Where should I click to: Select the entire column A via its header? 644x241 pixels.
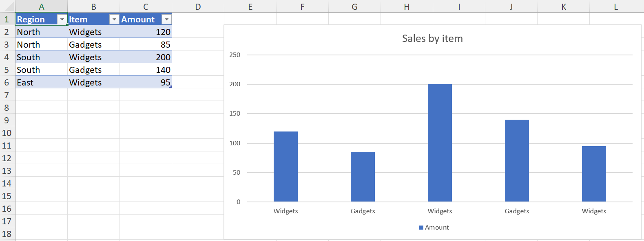coord(41,7)
